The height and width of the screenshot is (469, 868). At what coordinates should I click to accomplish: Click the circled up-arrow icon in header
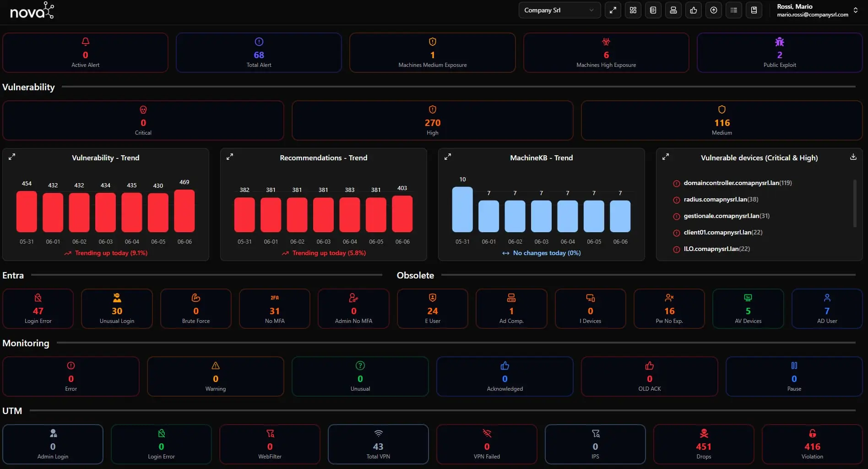714,10
